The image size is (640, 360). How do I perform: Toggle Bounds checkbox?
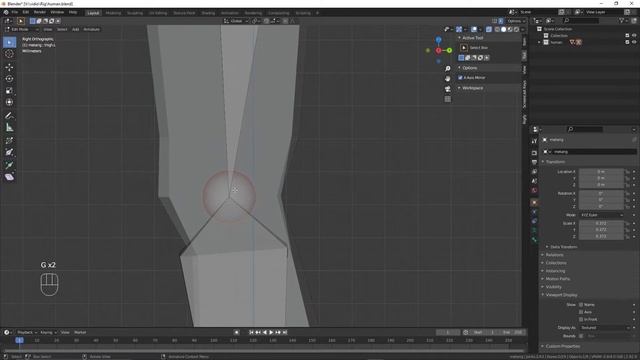coord(581,336)
